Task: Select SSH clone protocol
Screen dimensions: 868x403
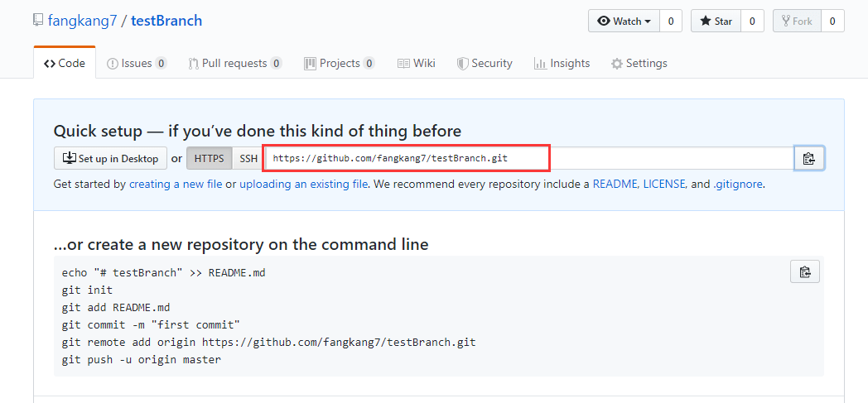Action: pos(248,159)
